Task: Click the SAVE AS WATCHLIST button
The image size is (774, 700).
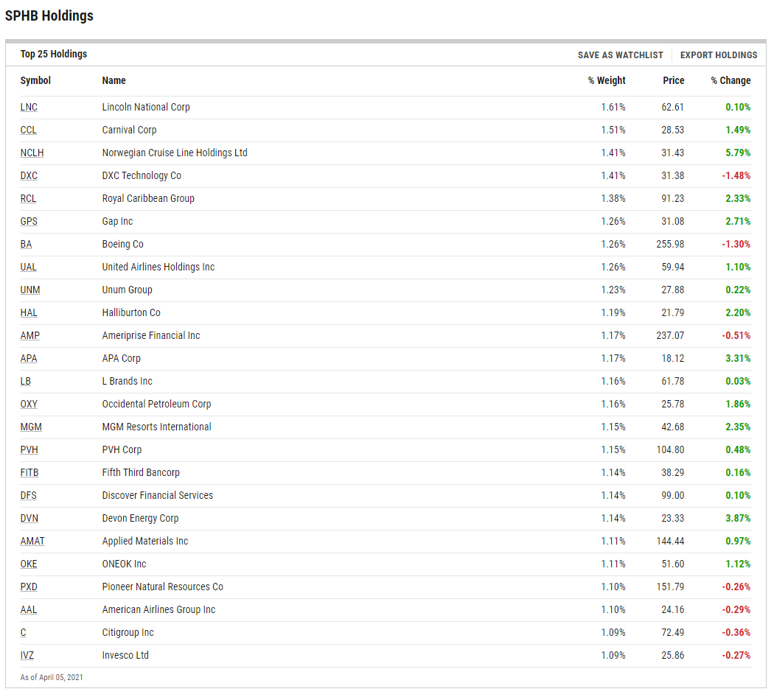Action: [x=620, y=55]
